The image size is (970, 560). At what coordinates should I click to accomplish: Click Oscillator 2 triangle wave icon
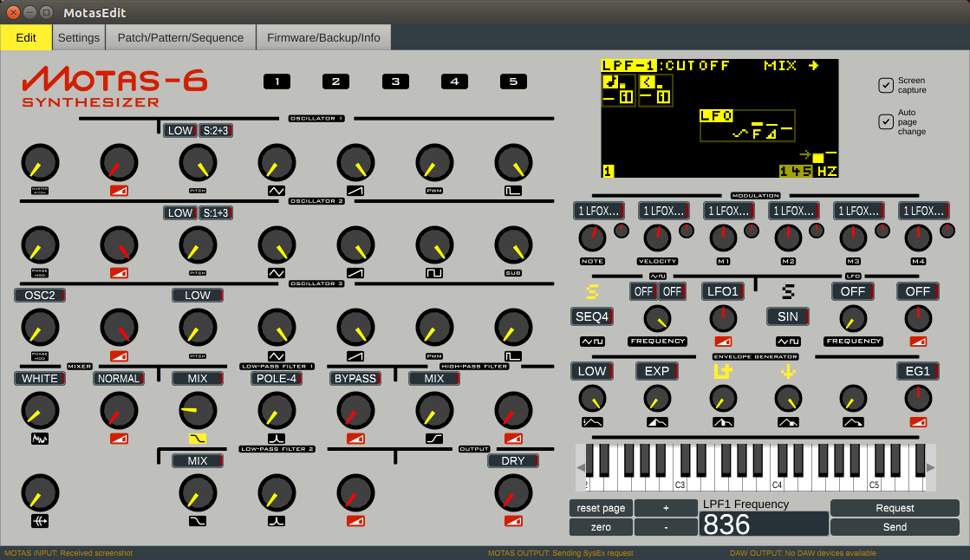[277, 273]
